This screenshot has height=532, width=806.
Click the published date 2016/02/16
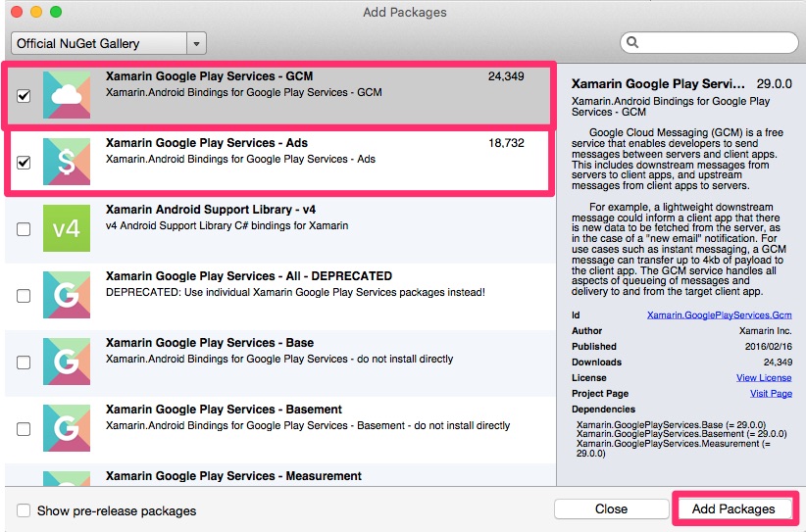pos(769,347)
